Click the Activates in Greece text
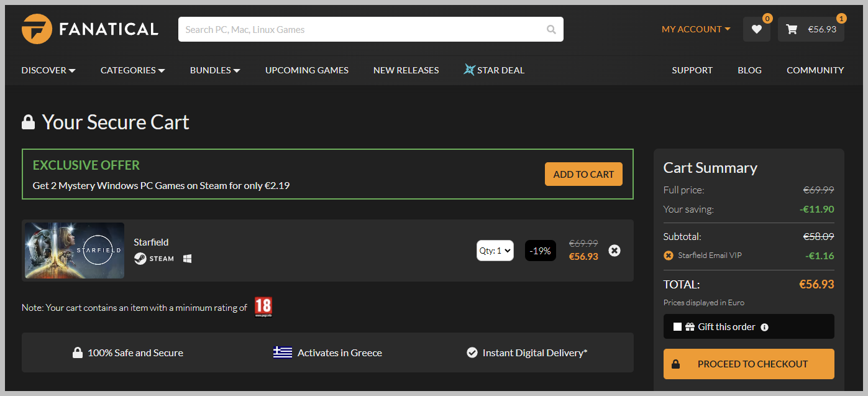The height and width of the screenshot is (396, 868). coord(340,352)
